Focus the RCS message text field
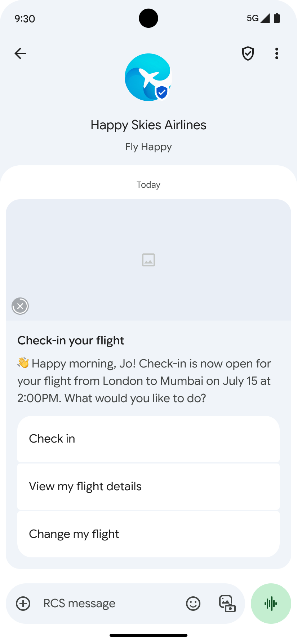297x644 pixels. [108, 603]
